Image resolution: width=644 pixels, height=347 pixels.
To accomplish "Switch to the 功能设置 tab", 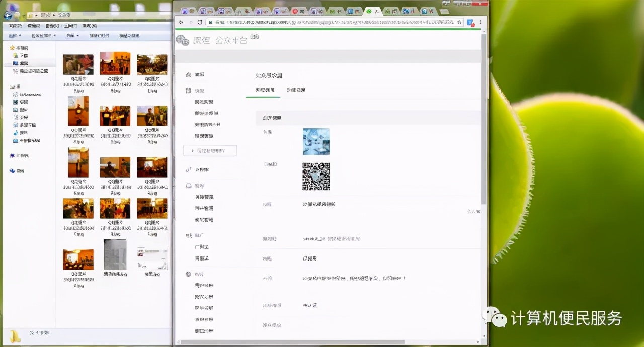I will point(295,90).
